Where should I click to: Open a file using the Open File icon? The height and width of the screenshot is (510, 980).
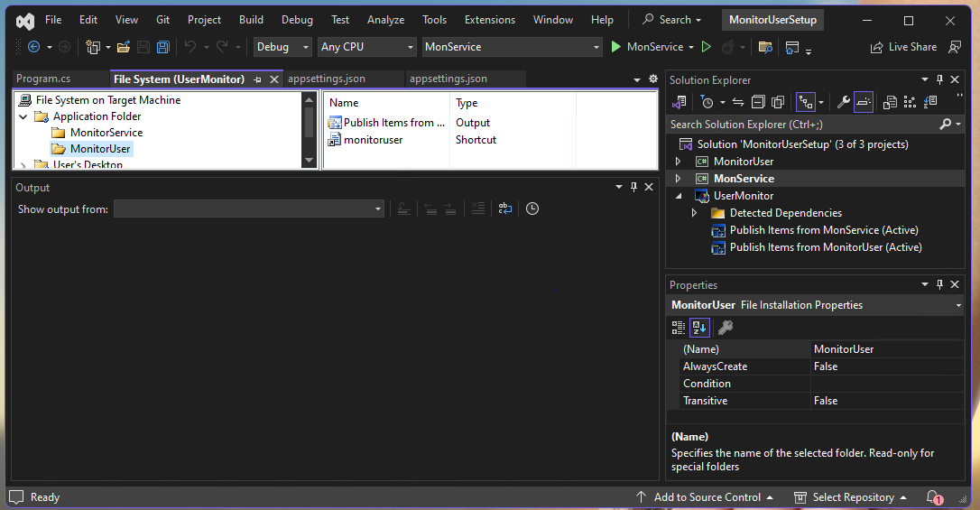coord(123,47)
